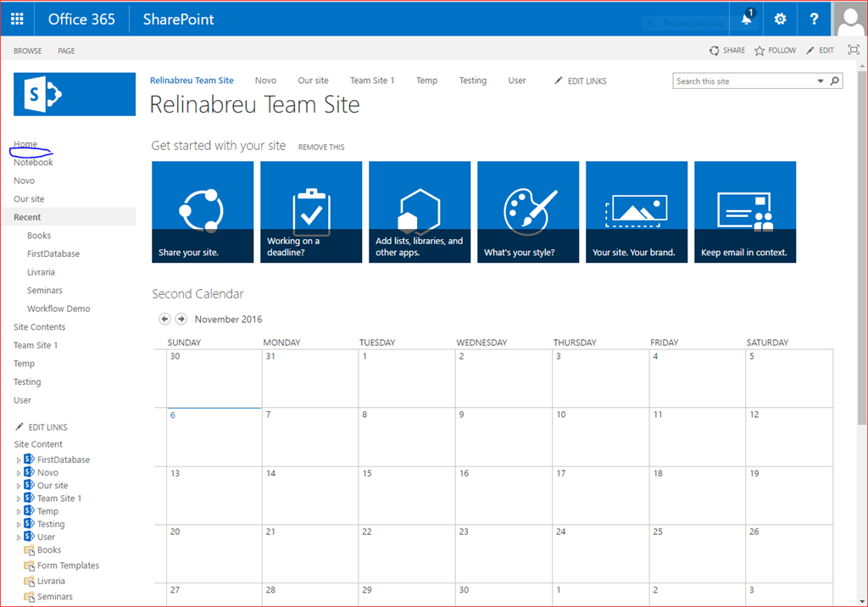Viewport: 868px width, 607px height.
Task: Open the BROWSE ribbon tab
Action: tap(28, 51)
